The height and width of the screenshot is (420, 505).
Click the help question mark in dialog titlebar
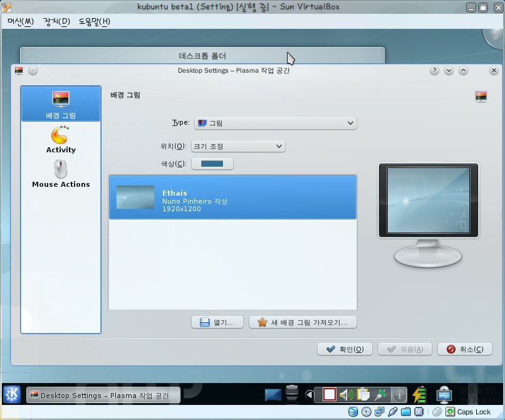point(434,70)
